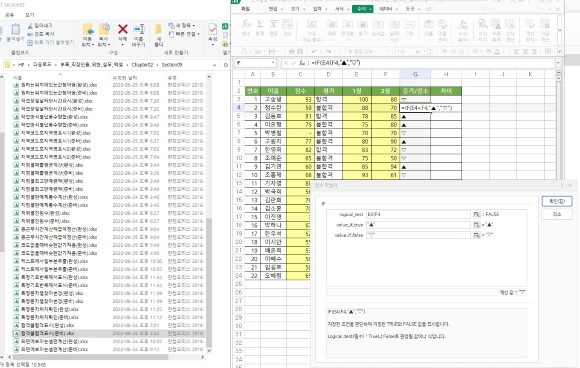The width and height of the screenshot is (580, 368).
Task: Switch to the View tab in Explorer
Action: tap(30, 15)
